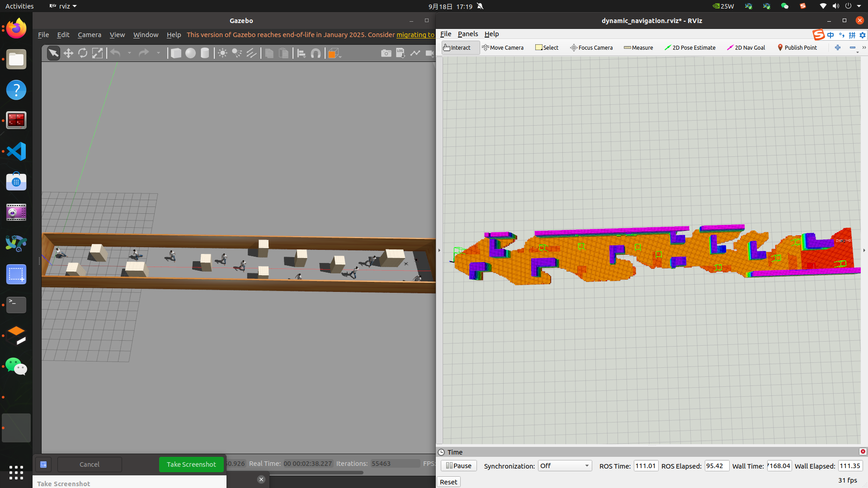868x488 pixels.
Task: Select the Publish Point tool
Action: (x=797, y=47)
